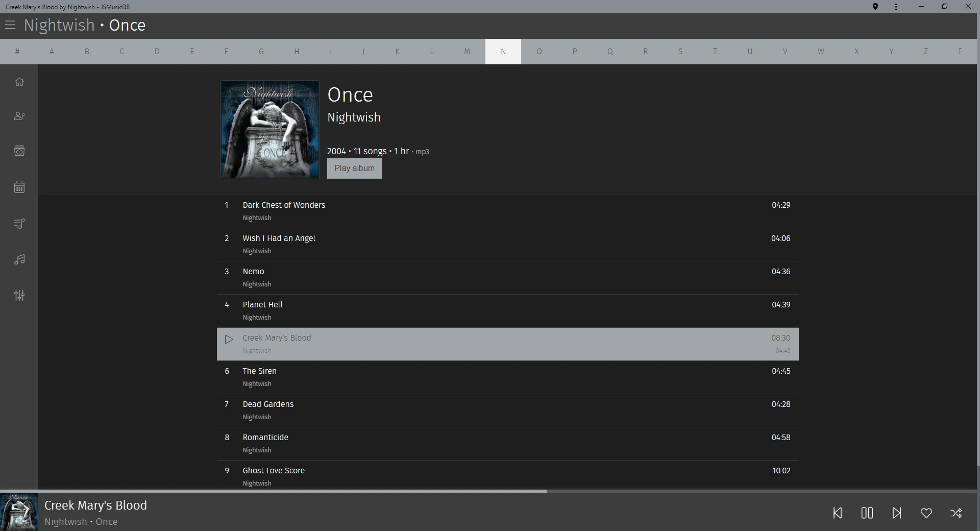Click the Play album button
The height and width of the screenshot is (531, 980).
pyautogui.click(x=354, y=168)
